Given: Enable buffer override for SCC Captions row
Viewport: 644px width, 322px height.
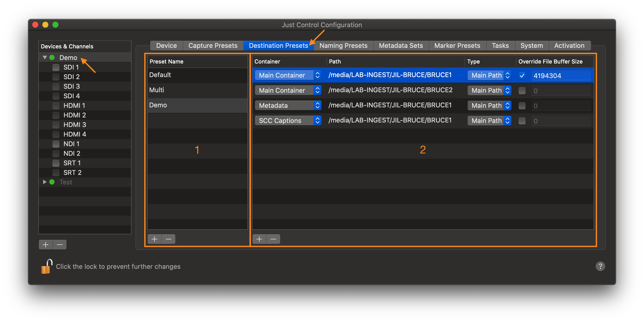Looking at the screenshot, I should [x=522, y=121].
